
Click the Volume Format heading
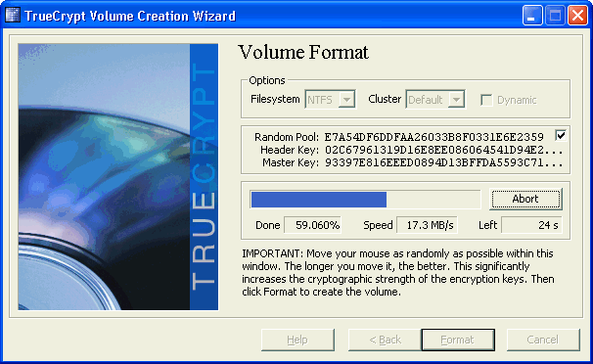tap(303, 53)
